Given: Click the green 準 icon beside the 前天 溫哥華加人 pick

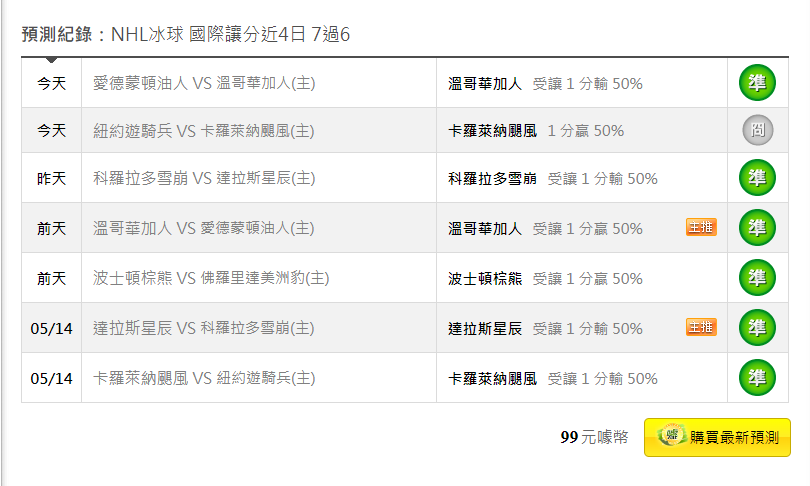Looking at the screenshot, I should (x=757, y=228).
